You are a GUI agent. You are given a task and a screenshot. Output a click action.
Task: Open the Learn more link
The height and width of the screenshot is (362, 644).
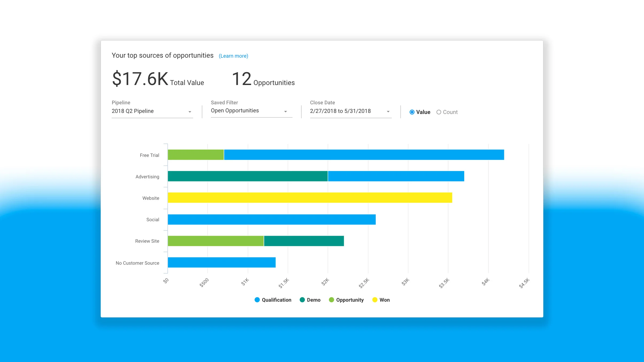tap(233, 56)
